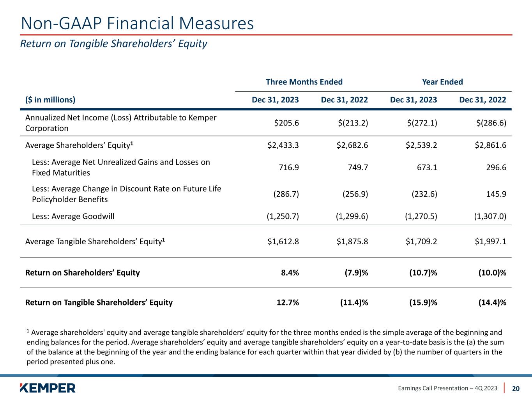Select the Return on Shareholders' Equity row label

pyautogui.click(x=82, y=272)
